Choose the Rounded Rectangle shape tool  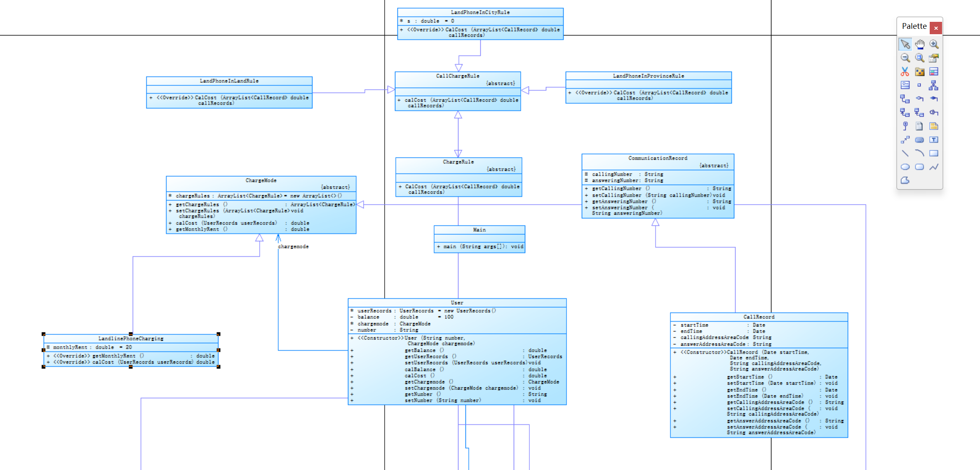coord(919,167)
